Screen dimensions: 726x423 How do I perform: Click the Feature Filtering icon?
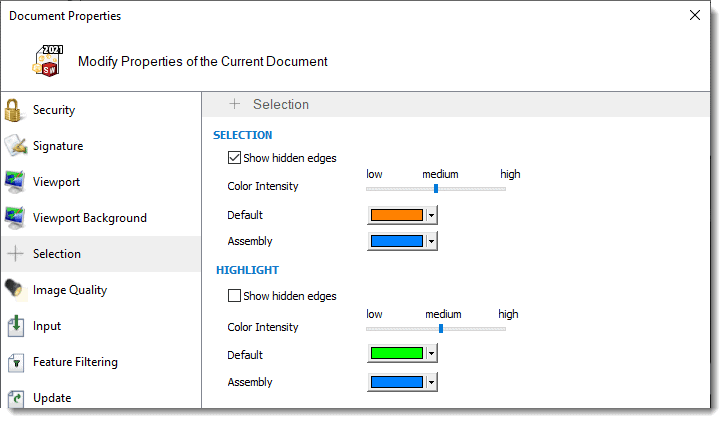point(15,362)
